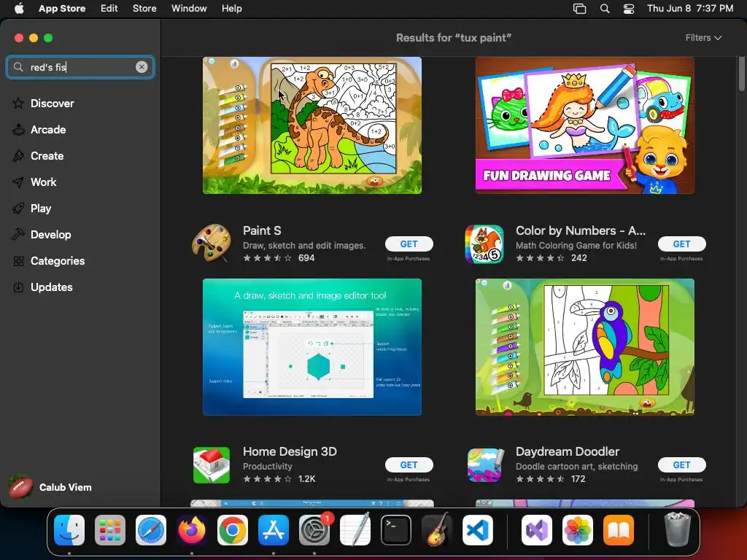Get the Daydream Doodler app
This screenshot has height=560, width=747.
coord(682,464)
